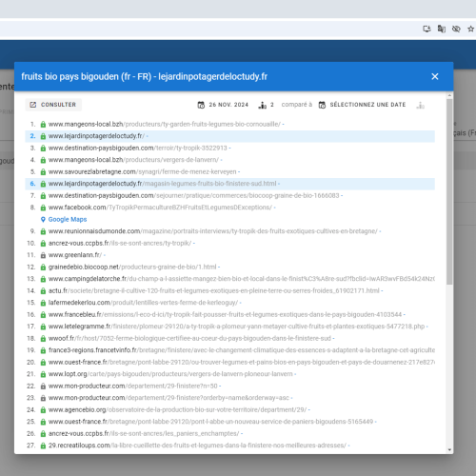Image resolution: width=476 pixels, height=476 pixels.
Task: Click the greyed ranking icon after date selector
Action: click(x=421, y=105)
